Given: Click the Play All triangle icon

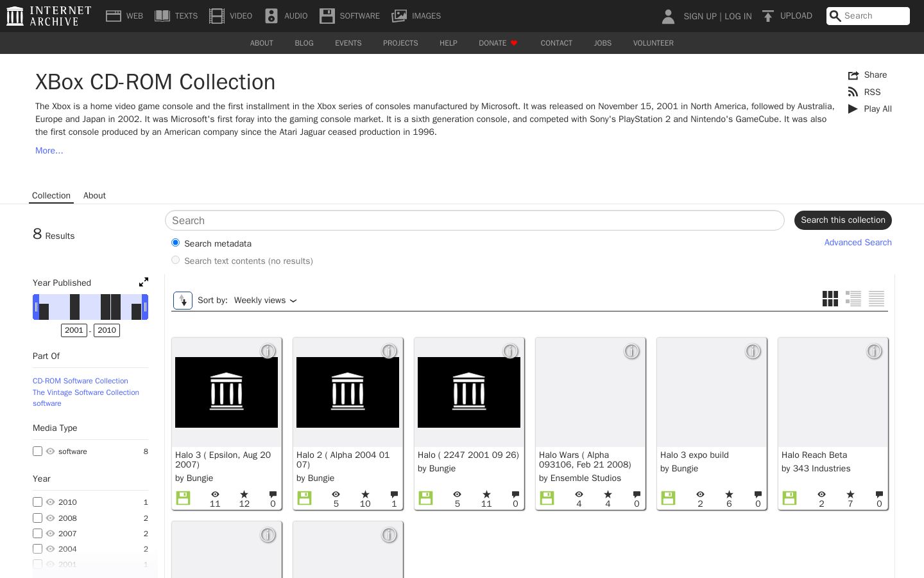Looking at the screenshot, I should [853, 109].
